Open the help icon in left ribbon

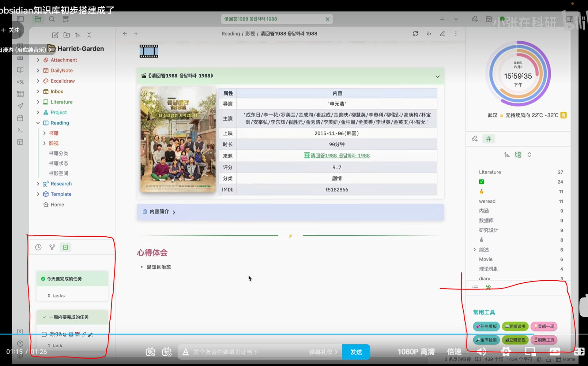(x=20, y=343)
